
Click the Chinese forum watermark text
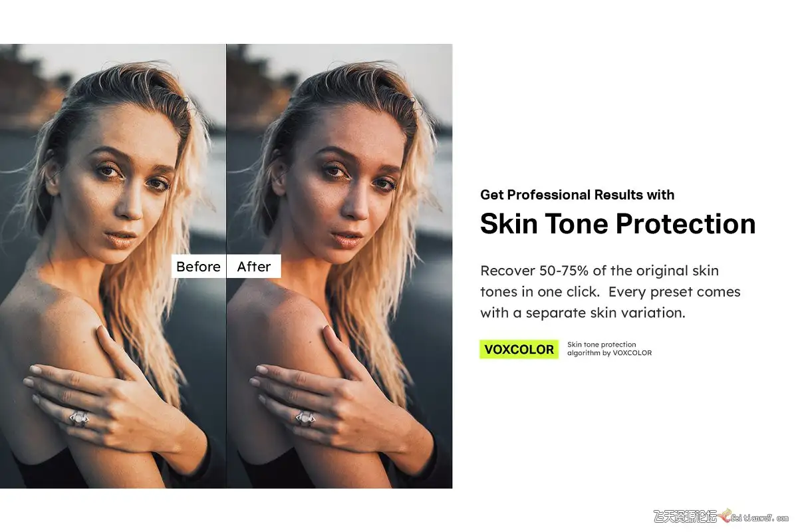tap(685, 516)
